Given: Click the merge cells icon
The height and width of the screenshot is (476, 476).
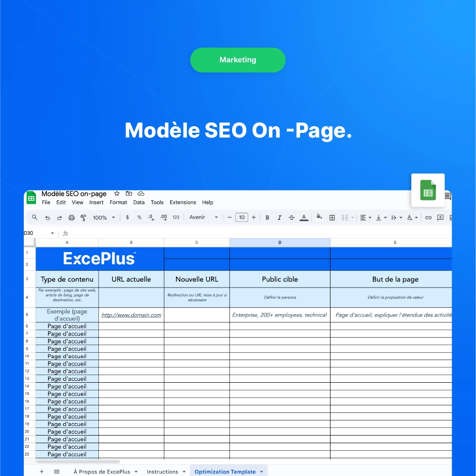Looking at the screenshot, I should coord(345,218).
